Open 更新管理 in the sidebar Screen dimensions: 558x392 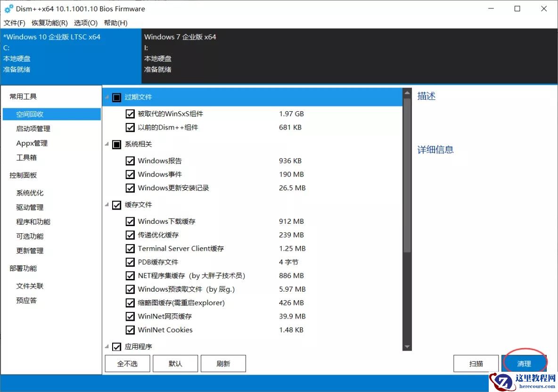pyautogui.click(x=29, y=250)
